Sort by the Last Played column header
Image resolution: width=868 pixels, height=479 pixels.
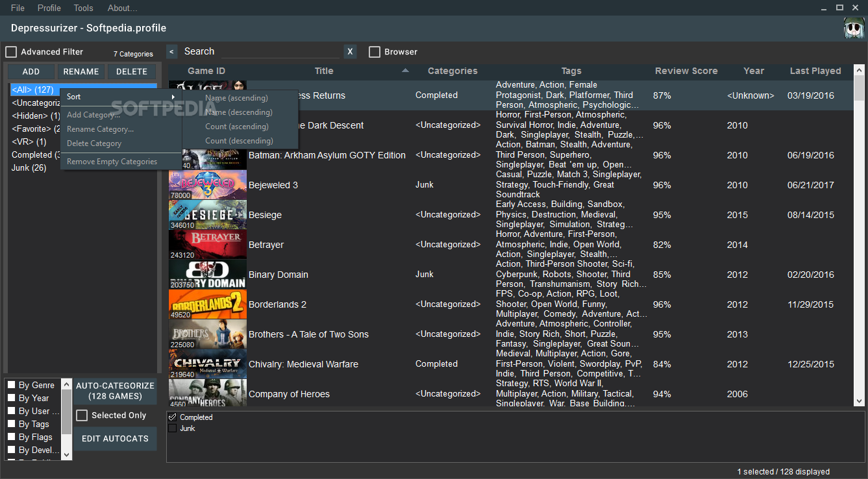point(815,71)
